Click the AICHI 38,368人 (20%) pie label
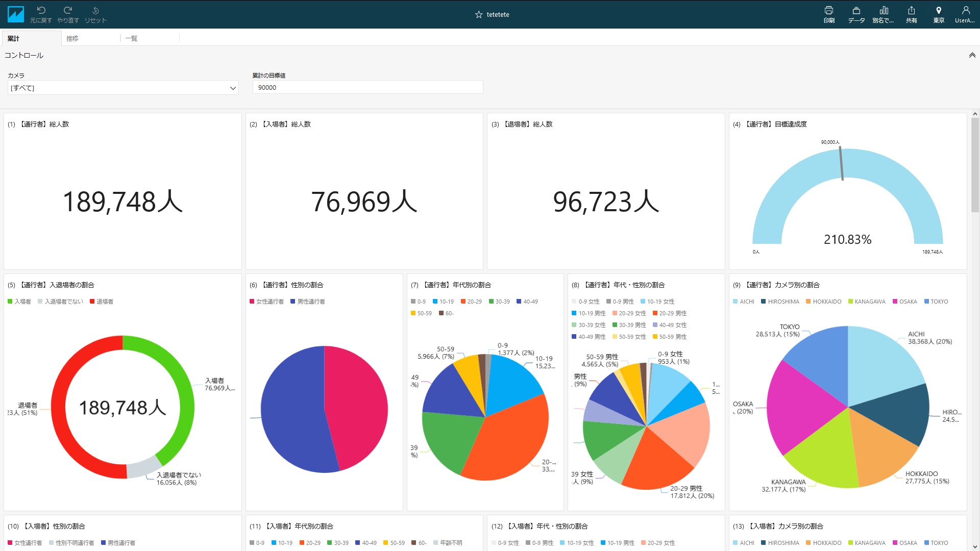Image resolution: width=980 pixels, height=551 pixels. (930, 338)
